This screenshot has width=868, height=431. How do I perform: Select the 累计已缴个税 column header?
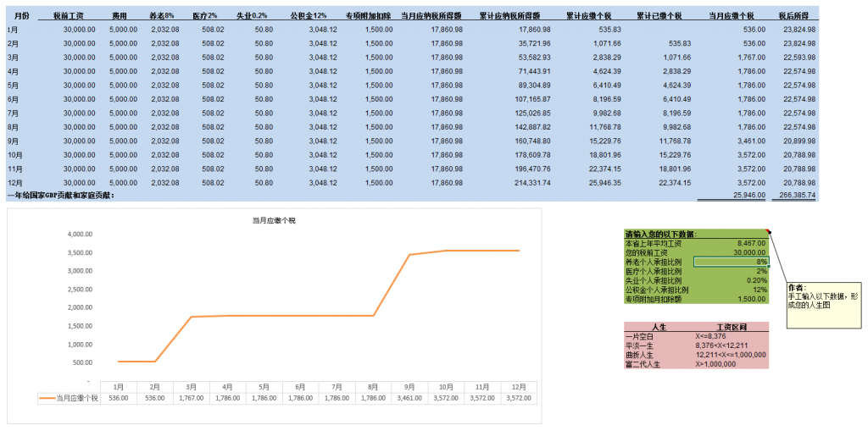click(x=659, y=16)
